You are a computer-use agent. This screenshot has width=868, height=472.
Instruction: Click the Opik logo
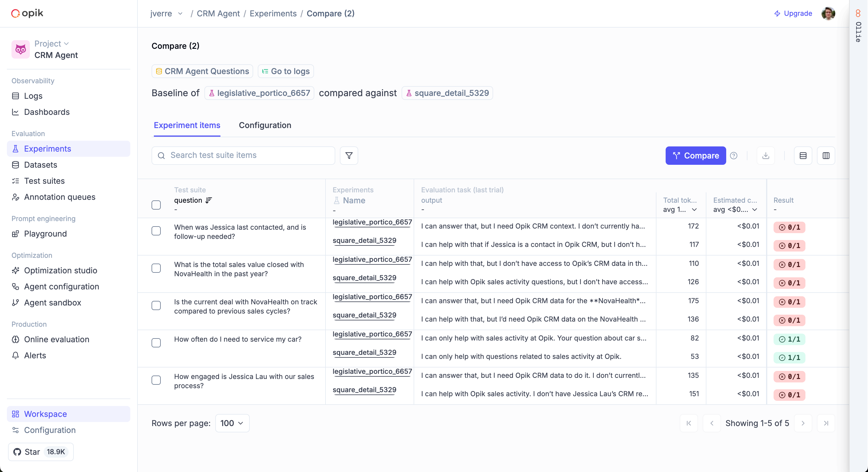click(x=27, y=13)
